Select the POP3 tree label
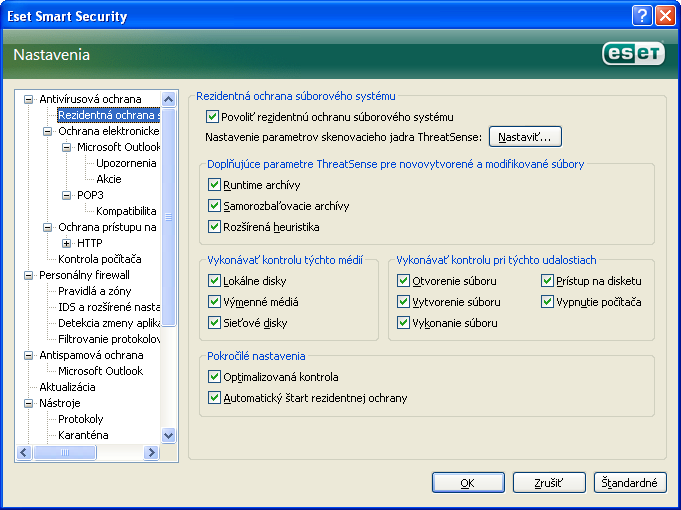This screenshot has height=510, width=681. tap(90, 195)
